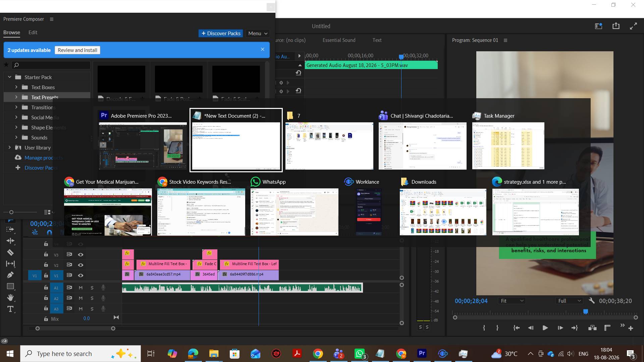Select the Hand tool

[x=10, y=298]
